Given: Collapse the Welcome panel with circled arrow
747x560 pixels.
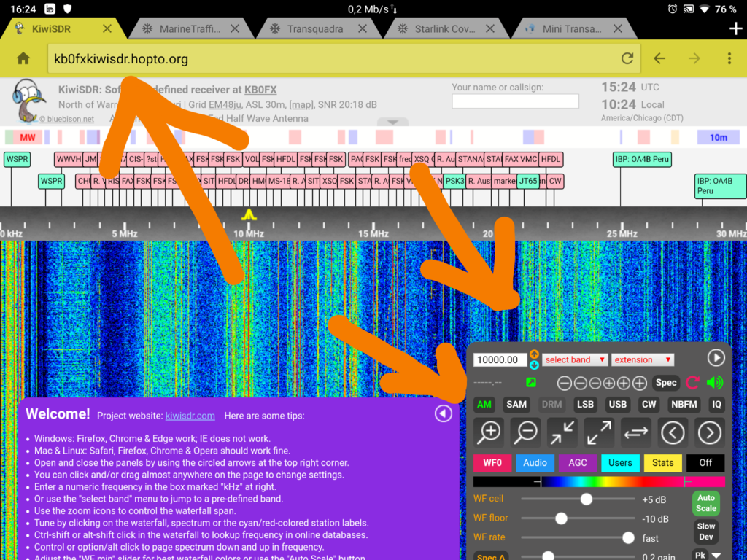Looking at the screenshot, I should click(x=443, y=413).
